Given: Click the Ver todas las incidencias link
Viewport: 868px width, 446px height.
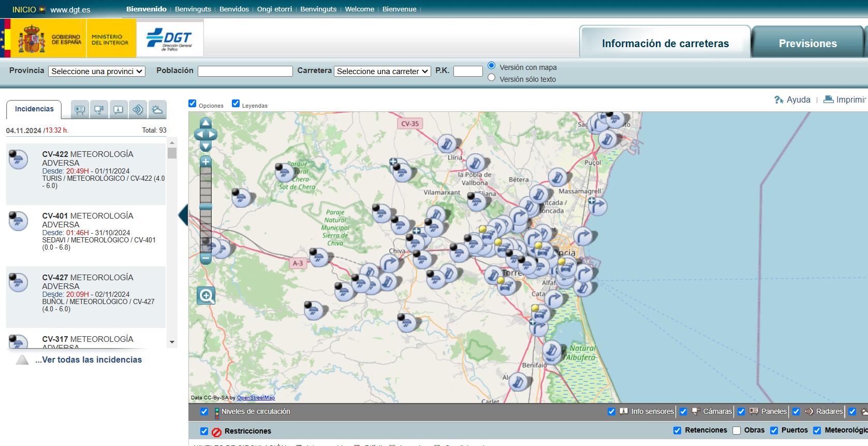Looking at the screenshot, I should pos(88,359).
